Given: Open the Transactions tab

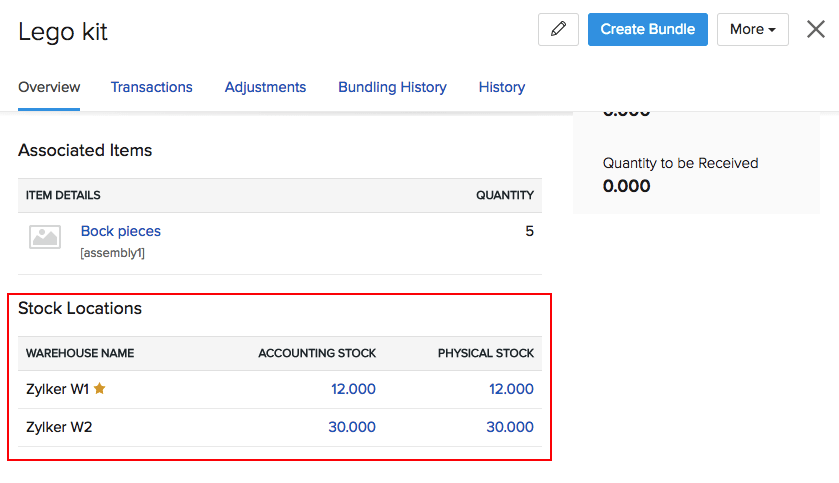Looking at the screenshot, I should click(151, 87).
